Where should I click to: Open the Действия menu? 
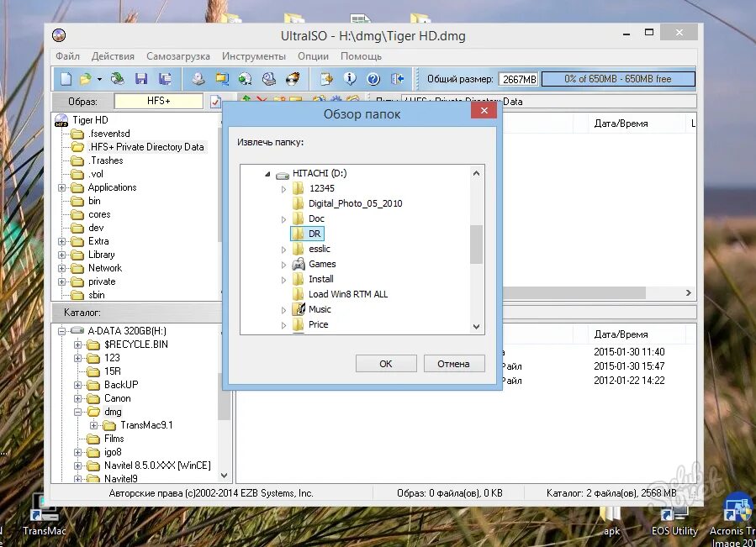113,56
